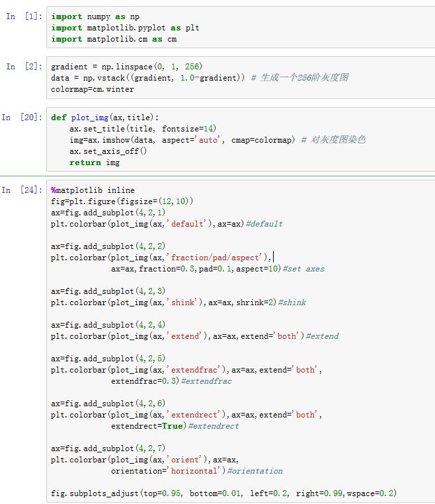Click the 'extendrect=True' line
This screenshot has width=435, height=504.
(x=147, y=426)
